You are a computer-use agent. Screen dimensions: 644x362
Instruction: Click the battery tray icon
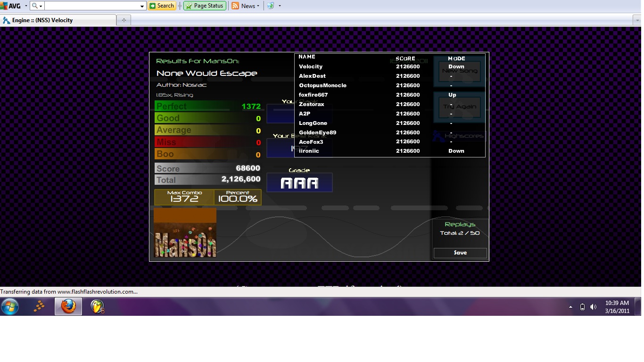click(x=582, y=307)
